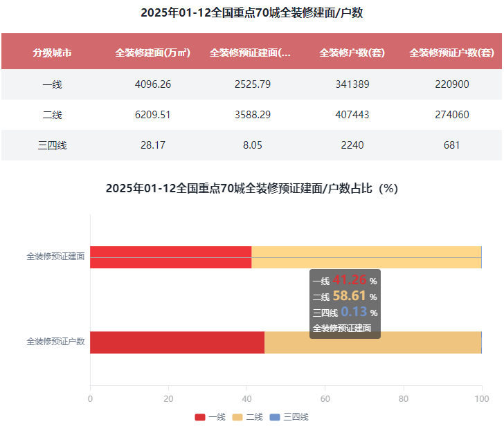Image resolution: width=504 pixels, height=435 pixels.
Task: Select the 全装修预证户数(套) column header
Action: pos(451,53)
